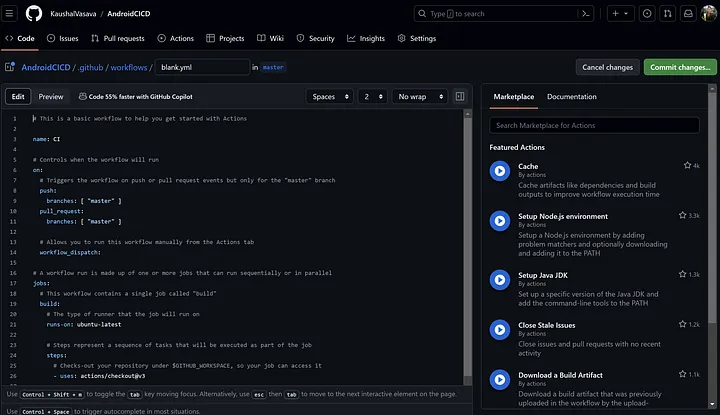Open the indent size 2 dropdown
Image resolution: width=720 pixels, height=415 pixels.
tap(372, 96)
